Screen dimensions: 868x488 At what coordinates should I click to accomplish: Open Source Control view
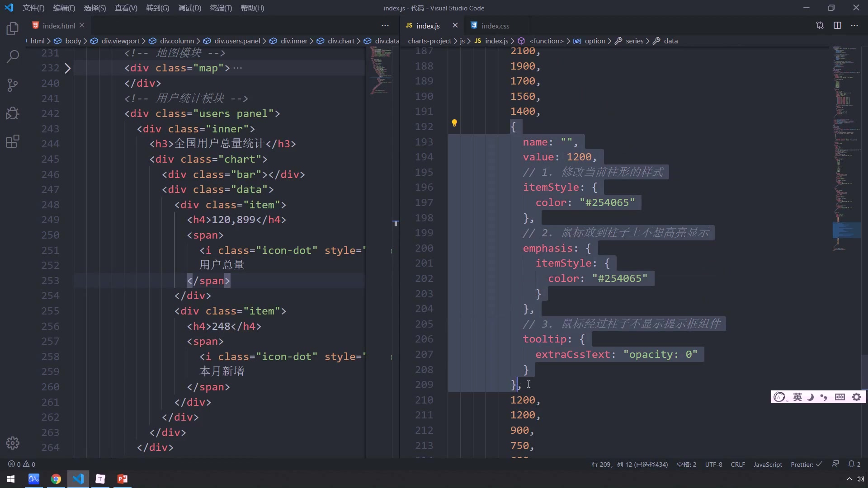13,85
